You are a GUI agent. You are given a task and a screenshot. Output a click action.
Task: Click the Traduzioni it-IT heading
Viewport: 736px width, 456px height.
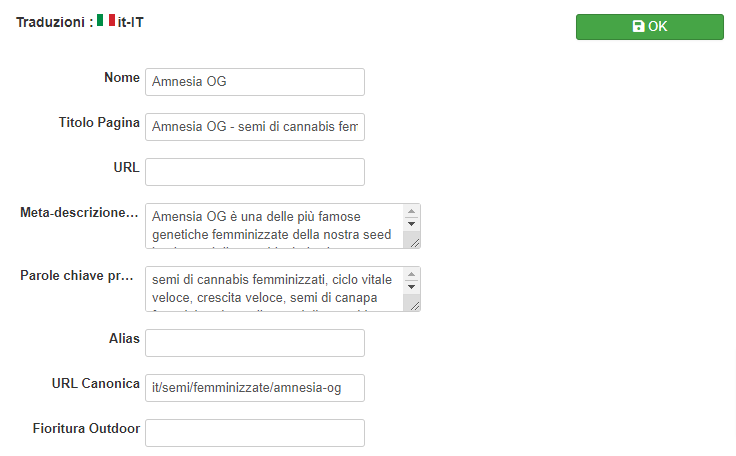[x=80, y=22]
